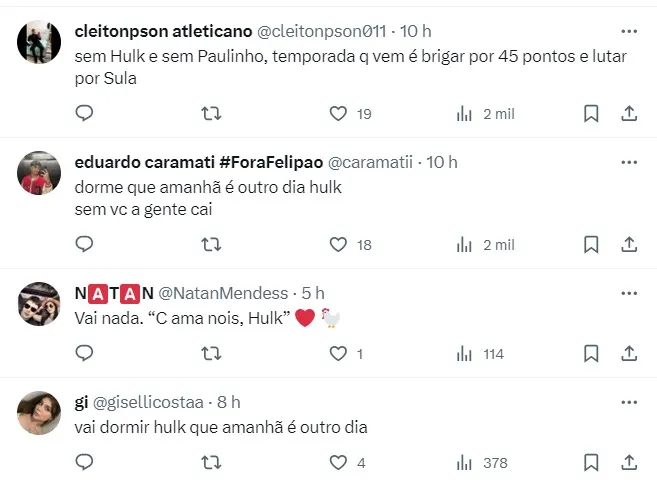Reply to cleitonpson atleticano's tweet
The height and width of the screenshot is (480, 657).
(84, 114)
